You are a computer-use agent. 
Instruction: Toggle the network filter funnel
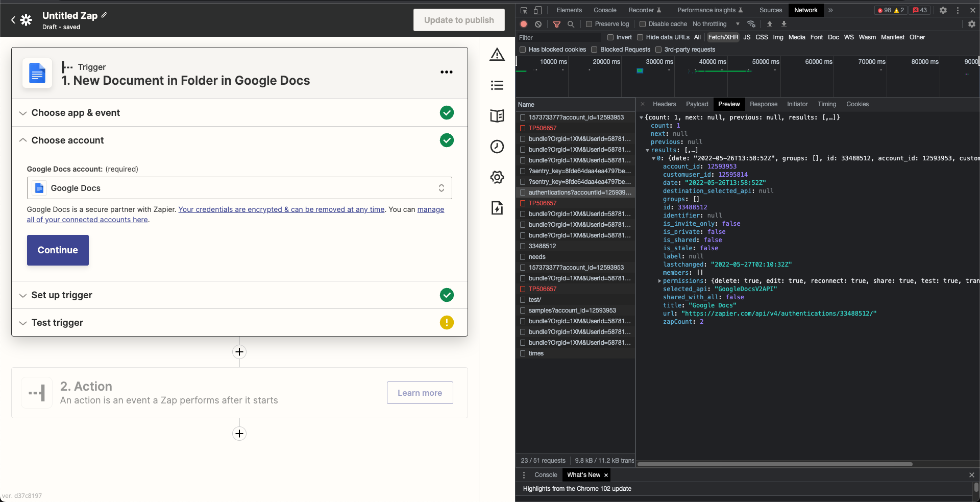pyautogui.click(x=557, y=24)
